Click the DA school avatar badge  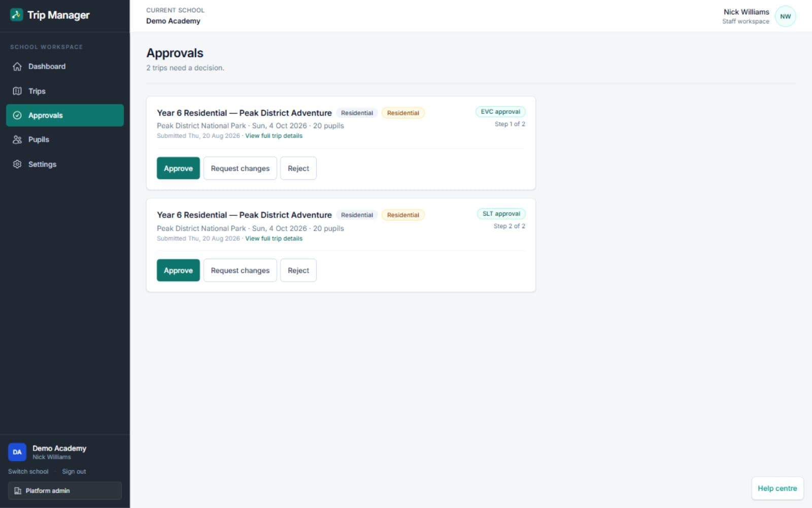tap(17, 452)
